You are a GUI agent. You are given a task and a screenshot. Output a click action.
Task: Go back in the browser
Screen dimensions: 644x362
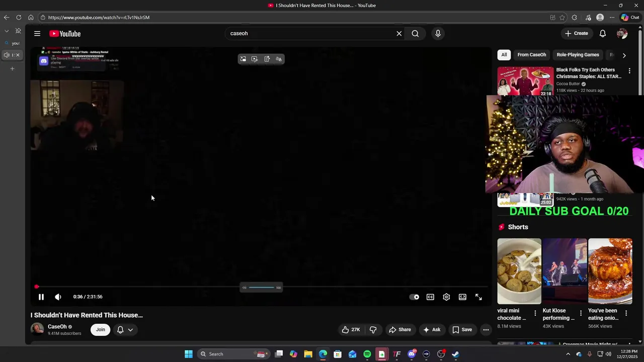[x=7, y=17]
